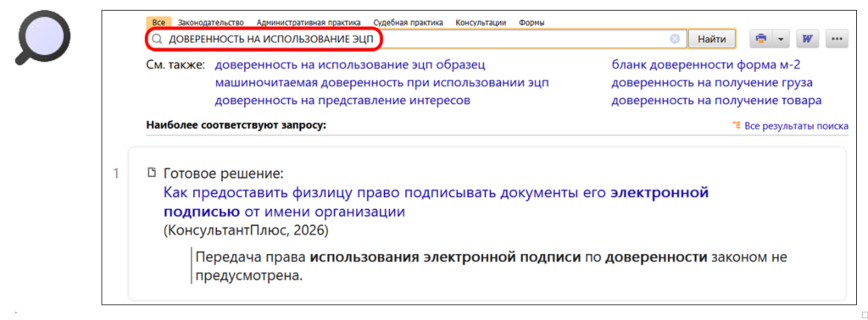Image resolution: width=868 pixels, height=320 pixels.
Task: Open result Как предоставить физлицу право подписывать документы
Action: coord(437,201)
